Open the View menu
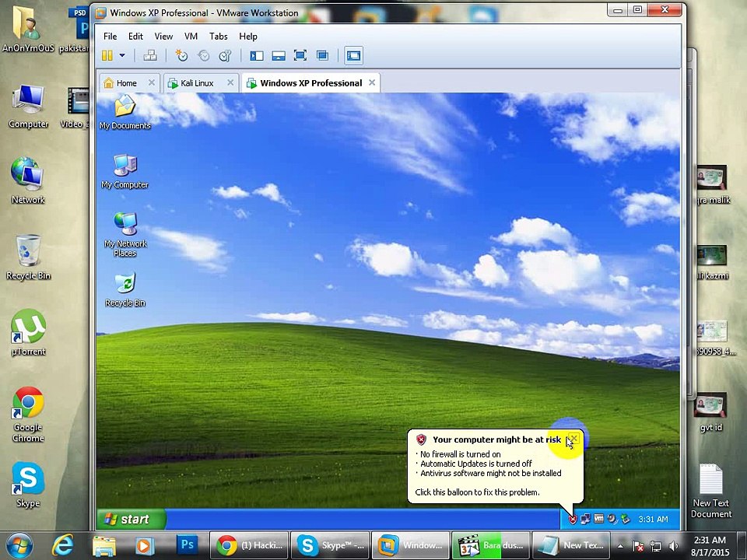Image resolution: width=747 pixels, height=560 pixels. click(163, 37)
